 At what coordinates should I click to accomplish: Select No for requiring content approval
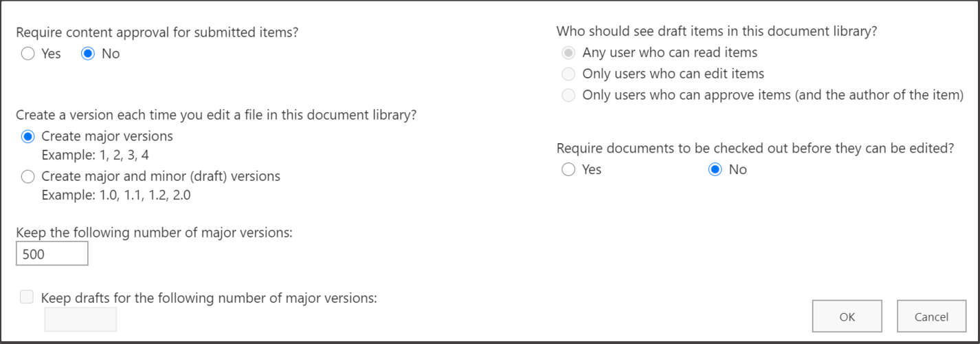88,54
